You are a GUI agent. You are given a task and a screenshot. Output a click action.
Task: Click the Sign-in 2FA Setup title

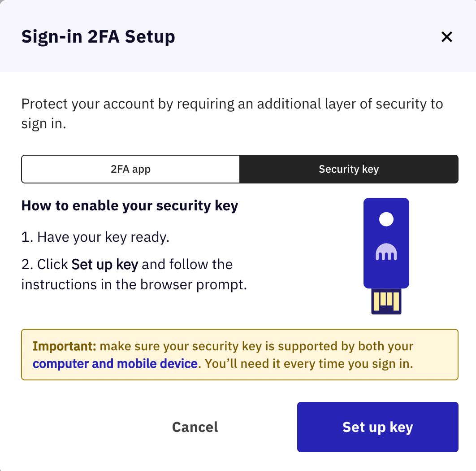point(98,37)
